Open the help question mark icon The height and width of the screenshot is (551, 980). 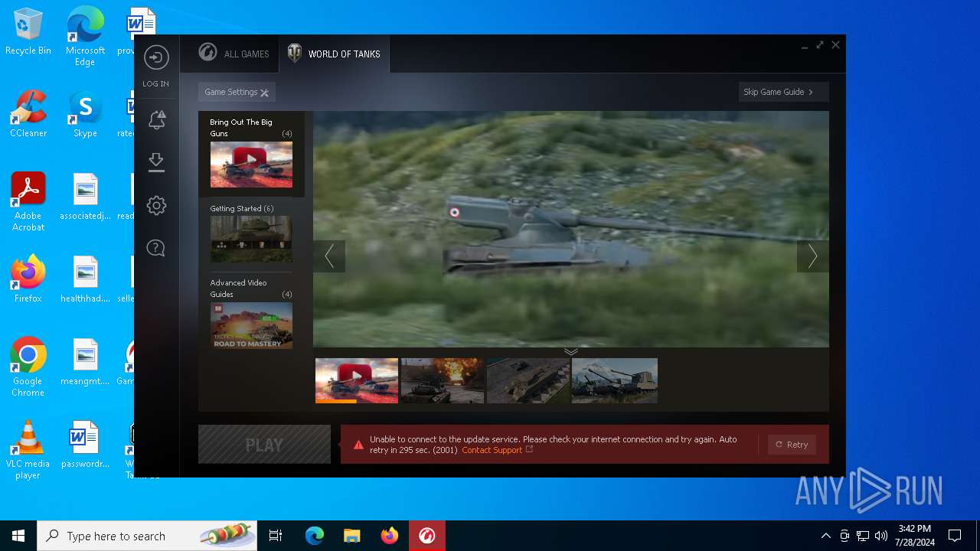(x=156, y=248)
